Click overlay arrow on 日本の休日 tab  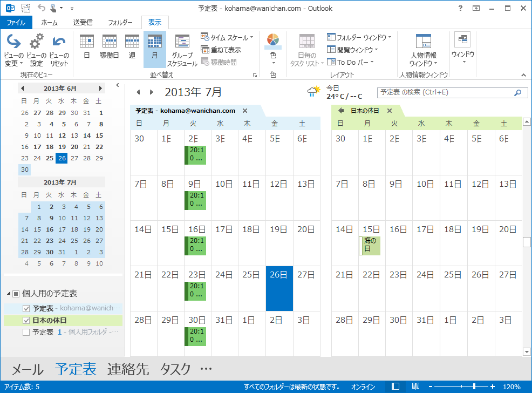[341, 111]
